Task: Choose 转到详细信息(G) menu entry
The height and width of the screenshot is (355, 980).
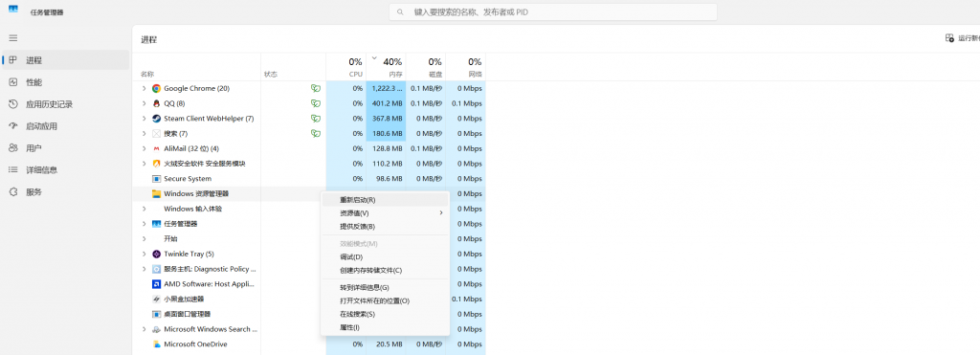Action: click(x=385, y=287)
